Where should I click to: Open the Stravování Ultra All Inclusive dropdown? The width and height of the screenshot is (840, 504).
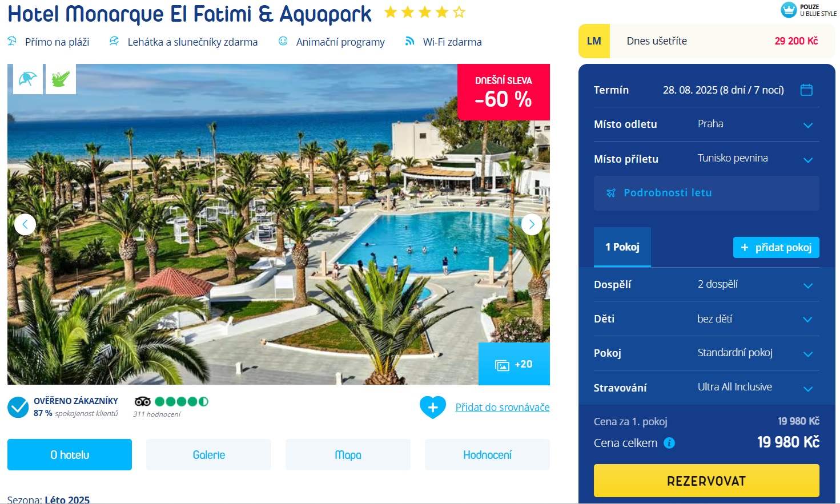[x=706, y=388]
